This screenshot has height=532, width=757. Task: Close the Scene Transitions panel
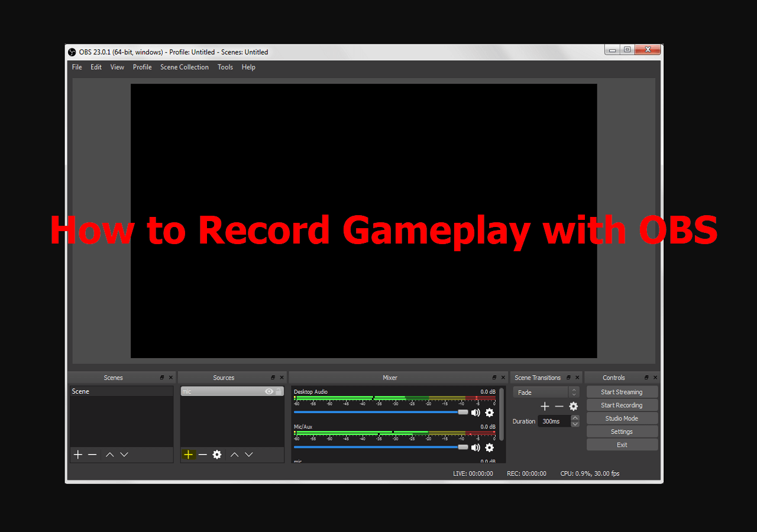tap(578, 378)
